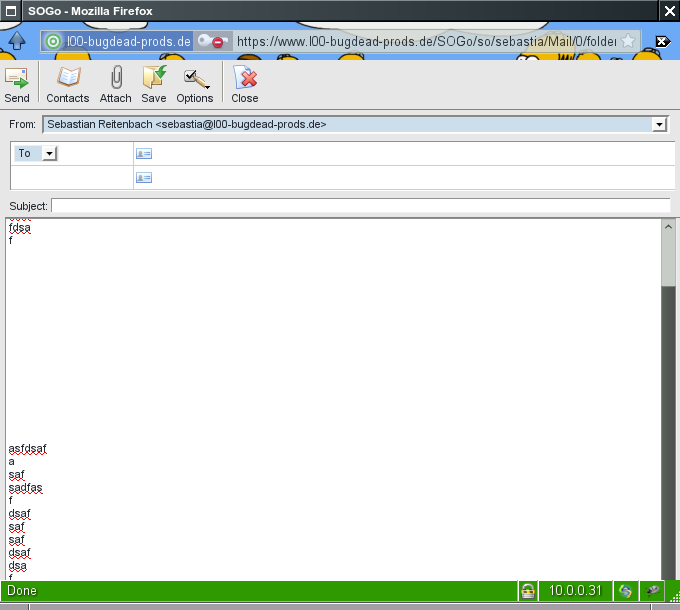Click the contact card icon in the first recipient row
680x610 pixels.
pyautogui.click(x=143, y=154)
